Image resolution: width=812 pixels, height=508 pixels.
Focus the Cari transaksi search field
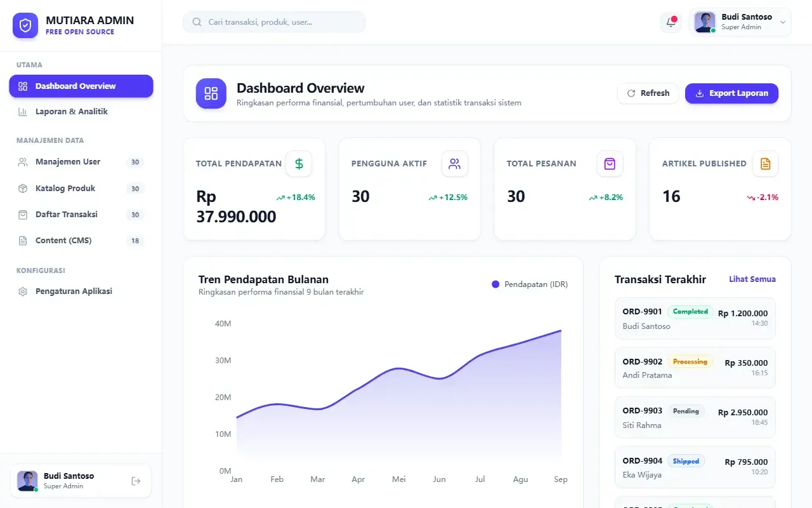click(x=274, y=22)
